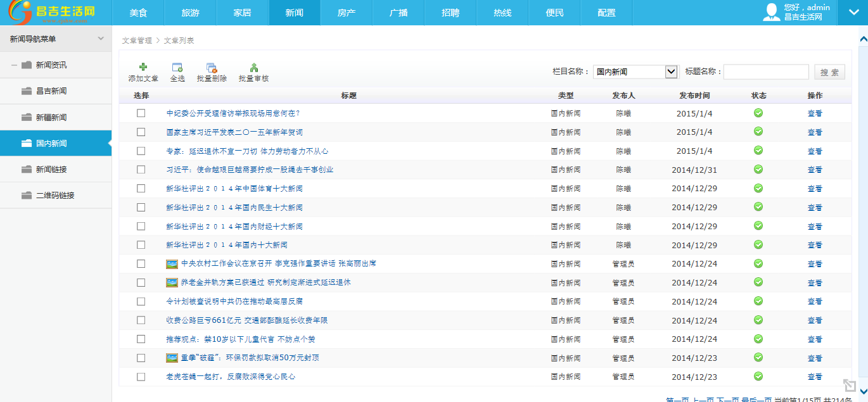Click the Select All (全选) toolbar icon

(177, 67)
